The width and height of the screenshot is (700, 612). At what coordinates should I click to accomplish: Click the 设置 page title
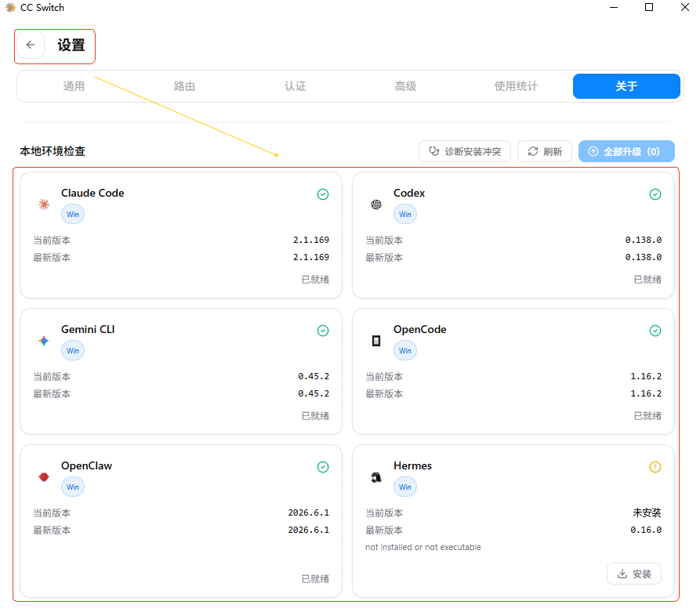pos(71,45)
